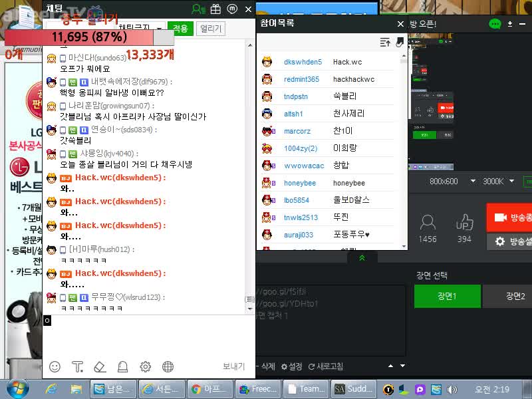The image size is (532, 399).
Task: Open chat settings via the gear icon
Action: 146,366
